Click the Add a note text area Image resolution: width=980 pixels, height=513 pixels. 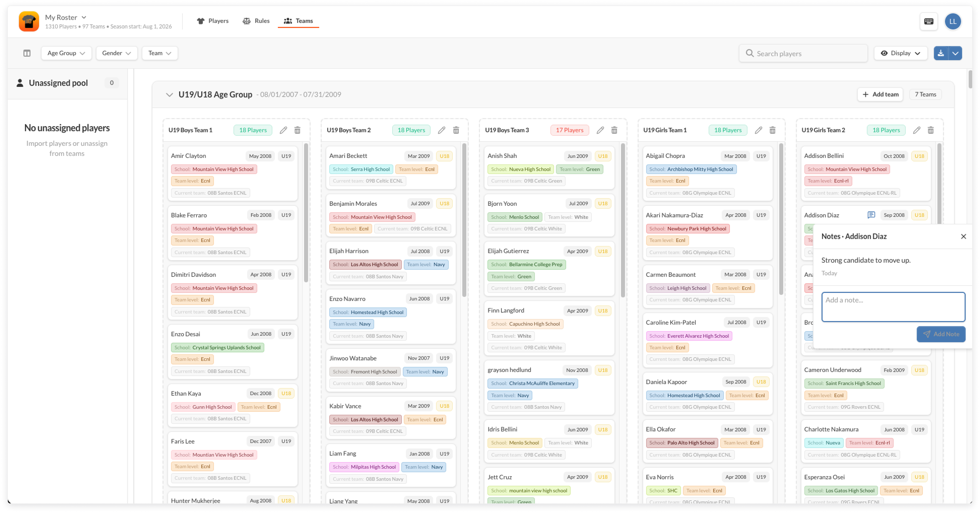pyautogui.click(x=893, y=307)
